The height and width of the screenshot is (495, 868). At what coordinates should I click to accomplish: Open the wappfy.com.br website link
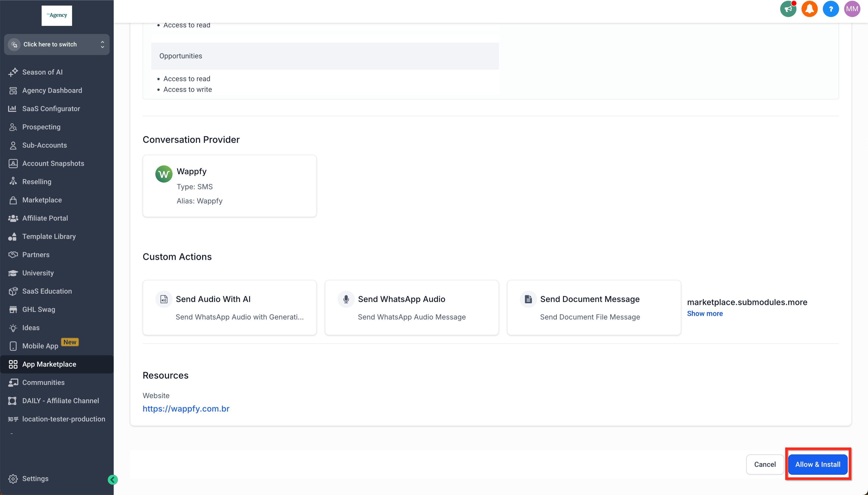pyautogui.click(x=186, y=409)
